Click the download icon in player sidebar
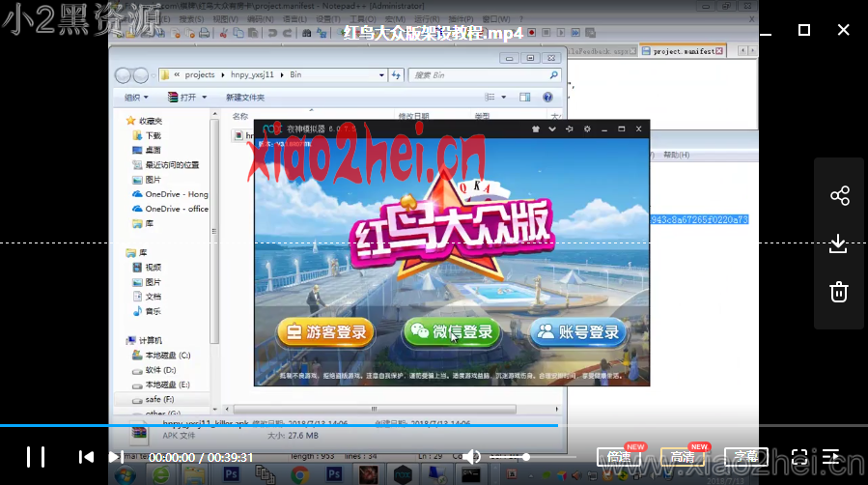Image resolution: width=868 pixels, height=485 pixels. click(x=839, y=243)
